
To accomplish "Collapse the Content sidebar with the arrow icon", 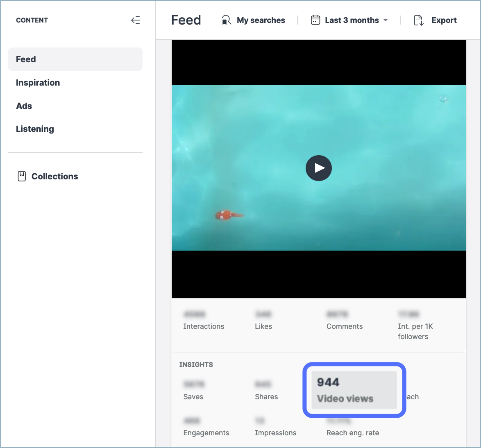I will [x=135, y=20].
